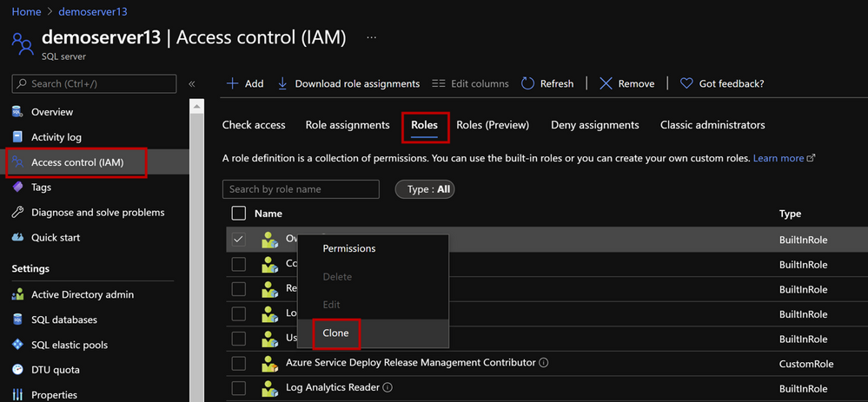Check the box for the Re... role row
868x402 pixels.
pyautogui.click(x=239, y=289)
